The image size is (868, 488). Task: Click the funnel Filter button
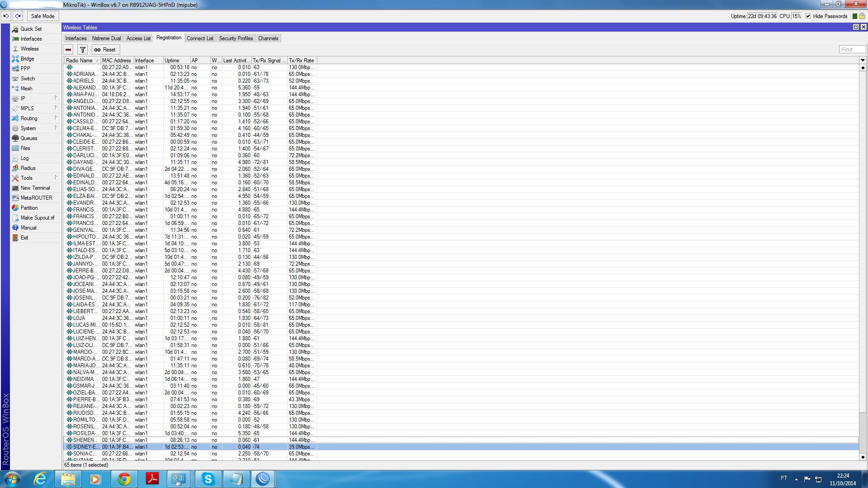point(82,50)
